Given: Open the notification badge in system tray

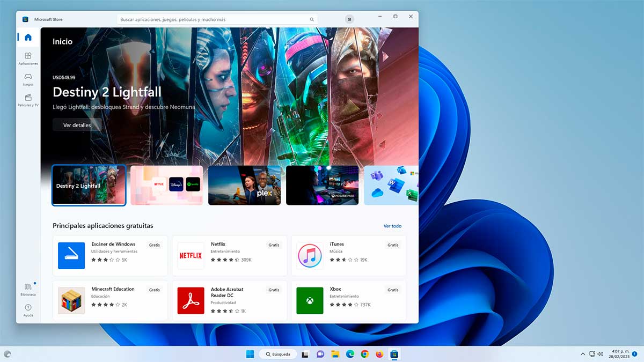Looking at the screenshot, I should 634,354.
